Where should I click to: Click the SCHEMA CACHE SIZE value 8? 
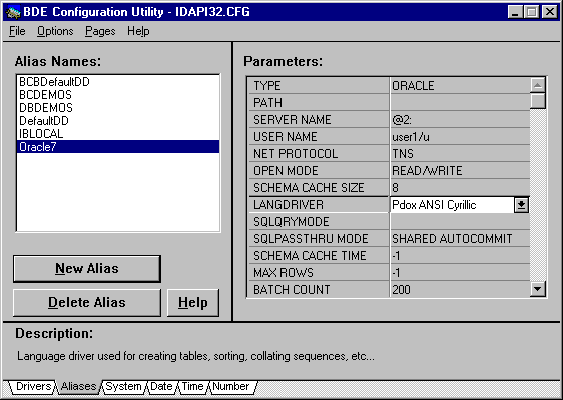(460, 187)
